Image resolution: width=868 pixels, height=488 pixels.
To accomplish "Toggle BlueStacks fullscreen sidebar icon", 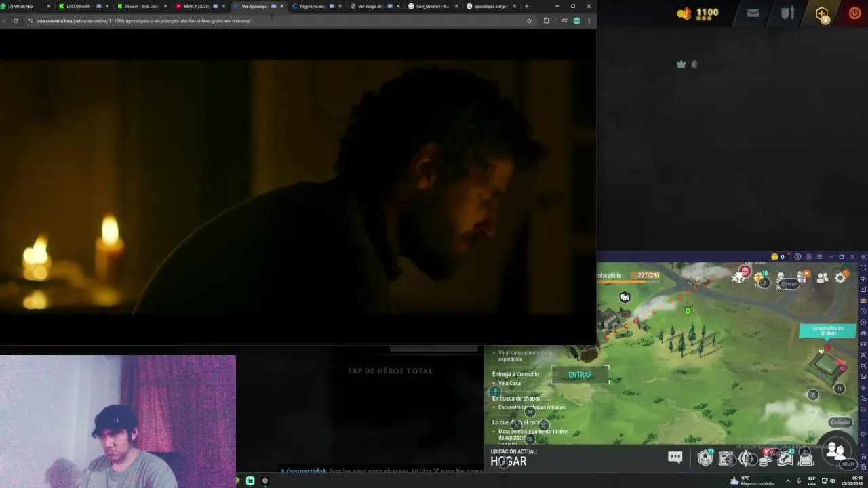I will click(863, 268).
